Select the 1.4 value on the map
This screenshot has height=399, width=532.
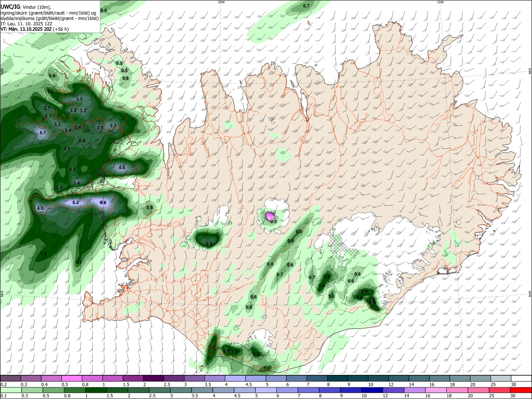pos(321,286)
